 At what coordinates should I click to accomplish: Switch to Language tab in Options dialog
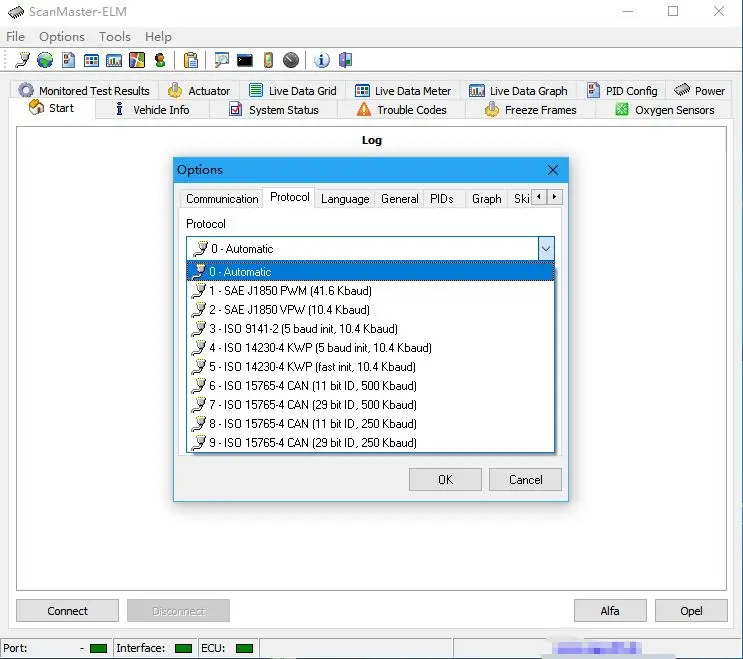pyautogui.click(x=345, y=199)
